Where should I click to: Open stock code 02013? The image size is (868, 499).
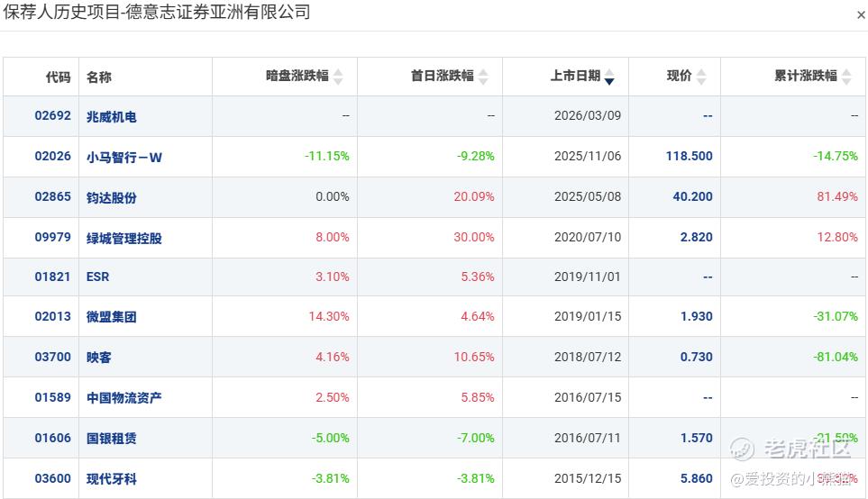[52, 316]
